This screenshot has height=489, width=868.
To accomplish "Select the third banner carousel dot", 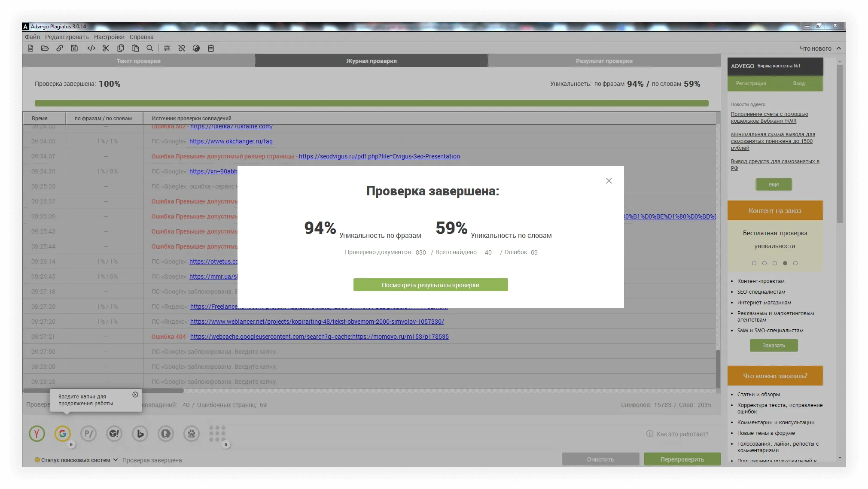I will point(775,263).
